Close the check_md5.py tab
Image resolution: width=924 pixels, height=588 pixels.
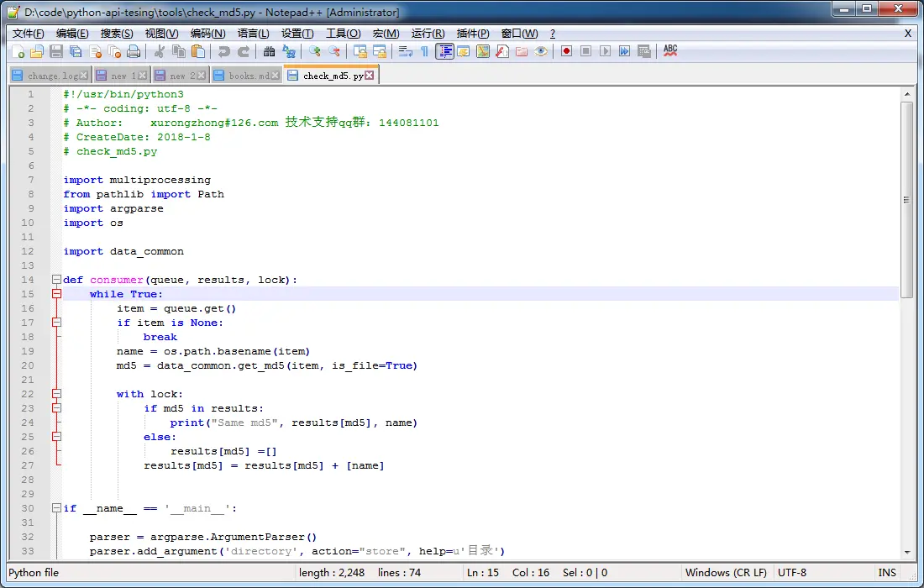tap(370, 76)
